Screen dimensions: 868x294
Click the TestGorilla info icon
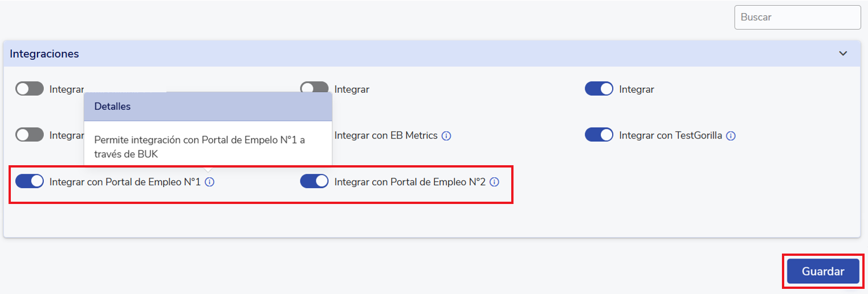pyautogui.click(x=731, y=136)
